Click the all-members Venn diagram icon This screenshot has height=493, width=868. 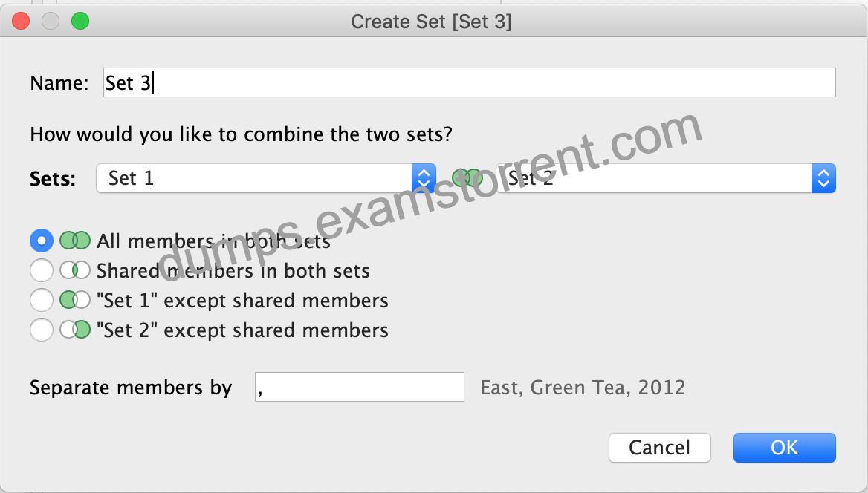[75, 241]
